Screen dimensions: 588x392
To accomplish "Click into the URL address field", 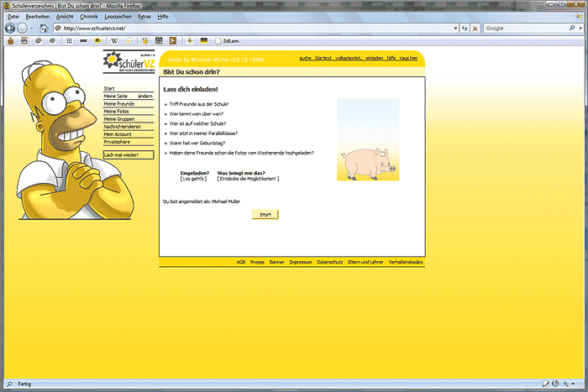I will coord(257,28).
